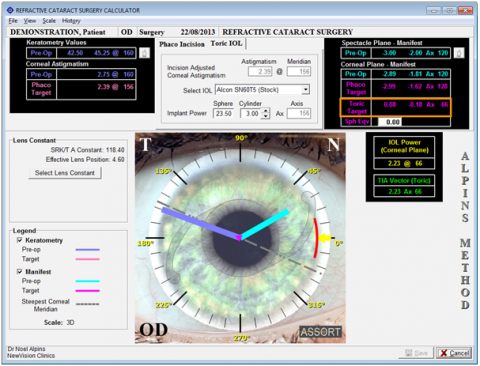Image resolution: width=480 pixels, height=366 pixels.
Task: Minimize the calculator window
Action: point(434,11)
